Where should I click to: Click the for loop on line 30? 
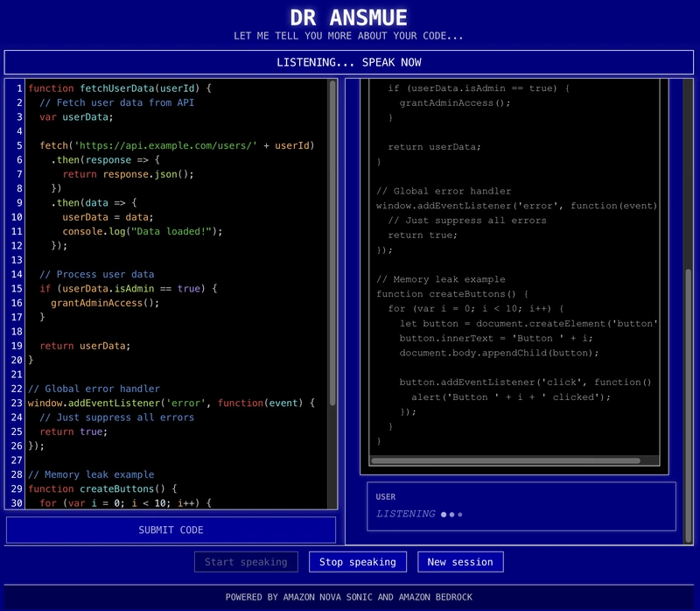[125, 503]
